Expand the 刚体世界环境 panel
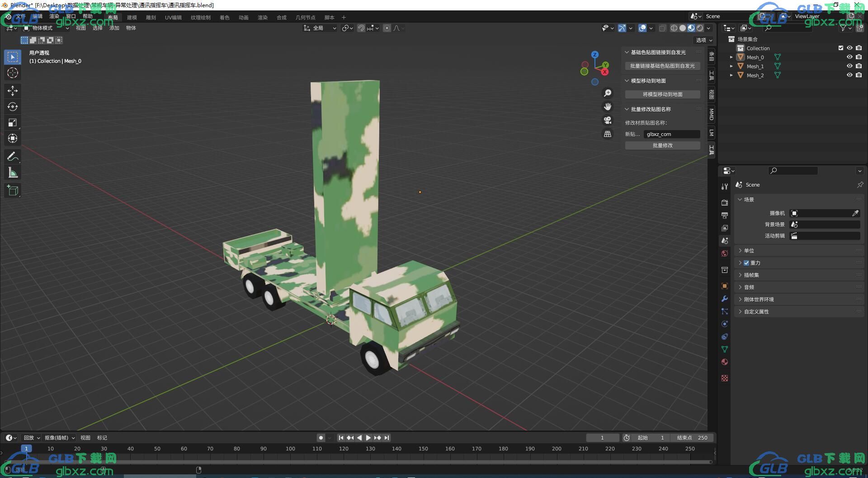This screenshot has height=478, width=868. [759, 300]
